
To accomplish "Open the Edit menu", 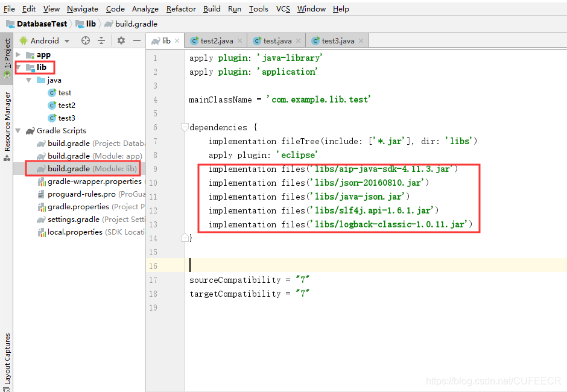I will (29, 8).
